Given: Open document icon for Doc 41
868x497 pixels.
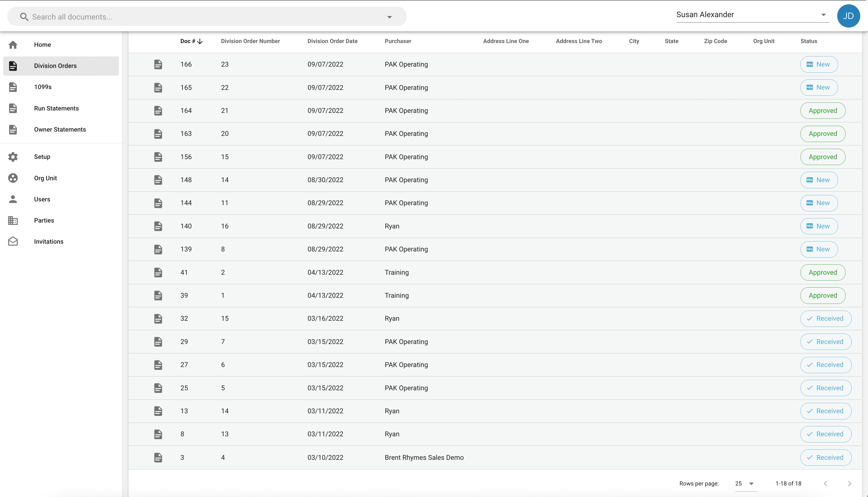Looking at the screenshot, I should point(158,272).
